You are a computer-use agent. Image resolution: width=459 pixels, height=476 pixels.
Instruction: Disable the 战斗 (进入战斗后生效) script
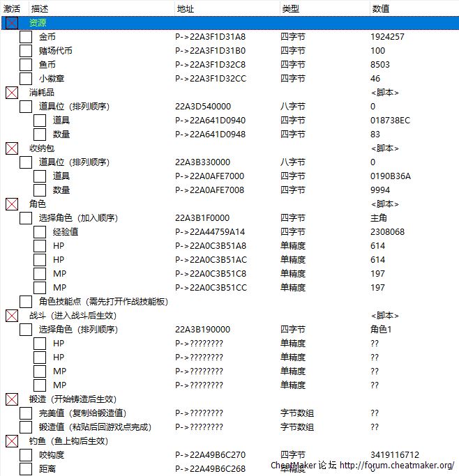pyautogui.click(x=11, y=316)
